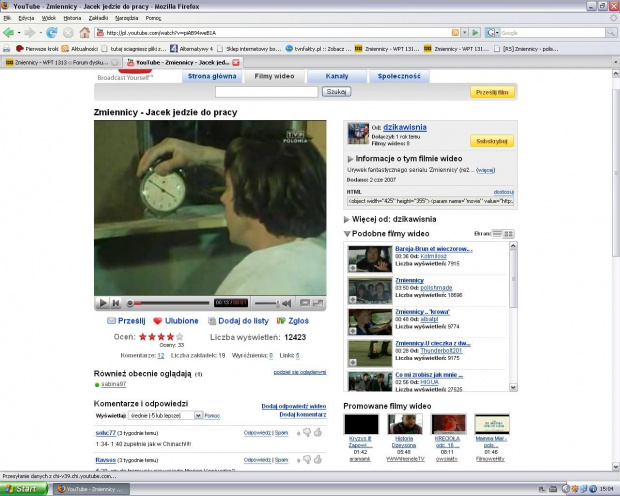Open the Zakładki menu

coord(98,18)
